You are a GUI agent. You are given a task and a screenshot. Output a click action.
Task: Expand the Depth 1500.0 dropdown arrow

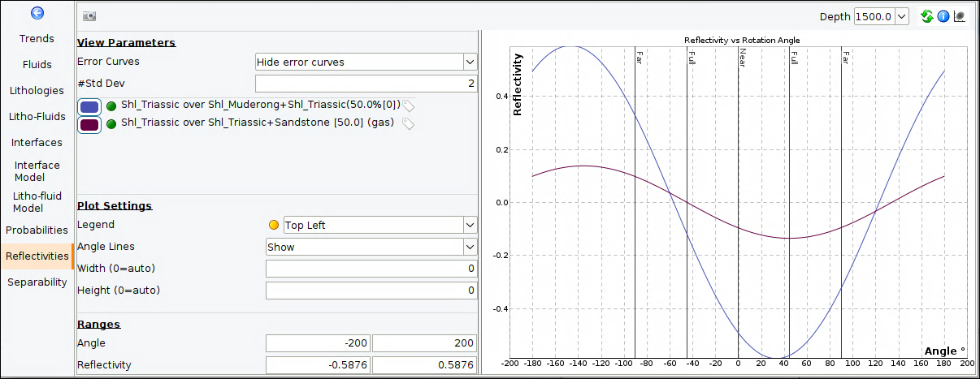tap(901, 16)
